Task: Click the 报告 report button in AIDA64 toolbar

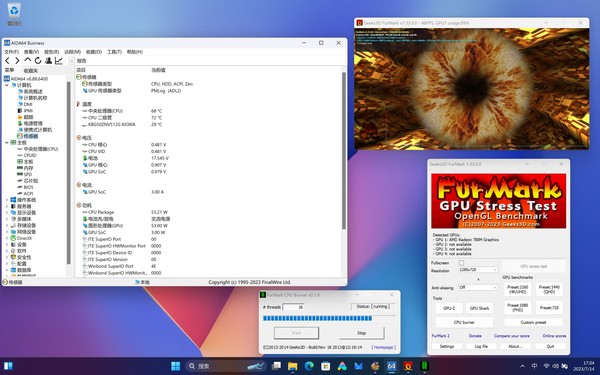Action: [78, 60]
